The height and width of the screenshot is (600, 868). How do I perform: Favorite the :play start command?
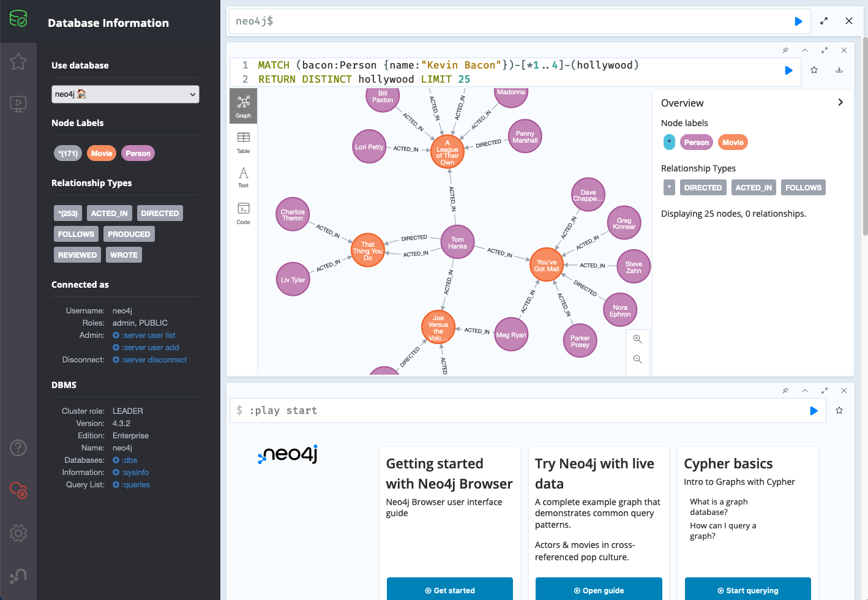click(839, 410)
